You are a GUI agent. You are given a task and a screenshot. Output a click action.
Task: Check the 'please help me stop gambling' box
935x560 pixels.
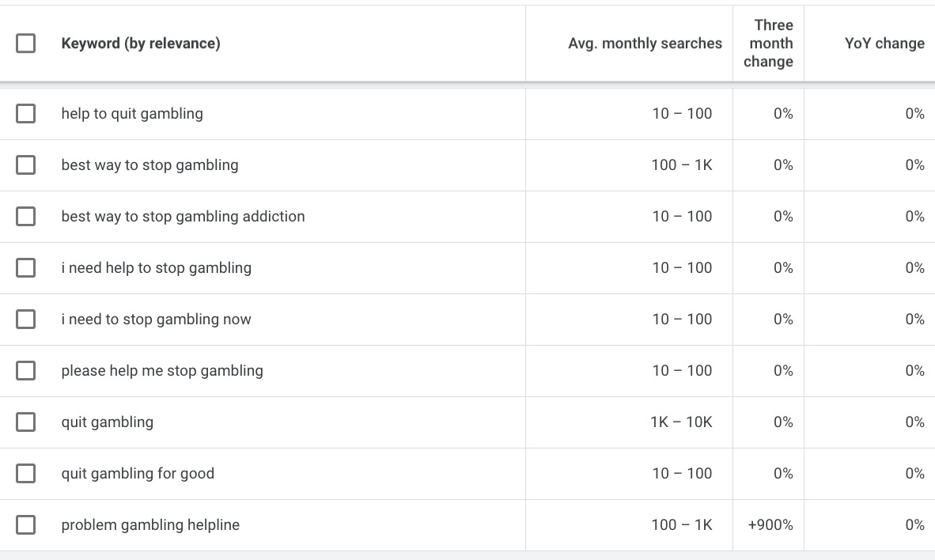pos(26,371)
